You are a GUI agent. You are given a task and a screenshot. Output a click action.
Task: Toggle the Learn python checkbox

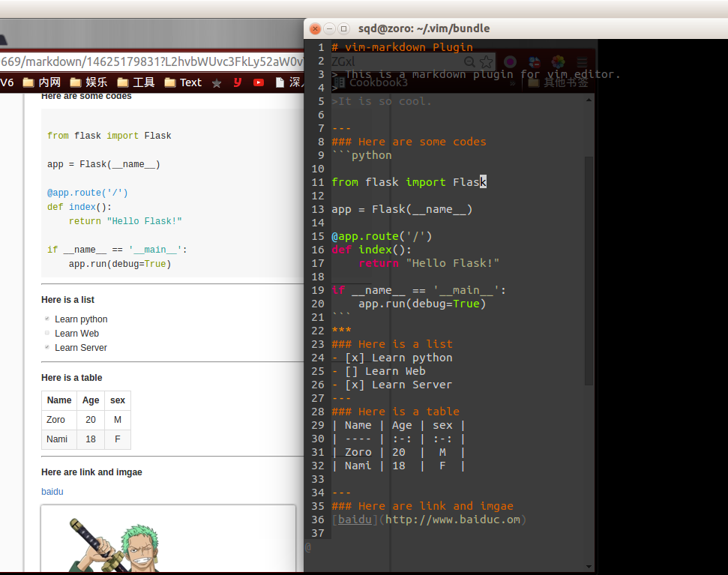47,319
